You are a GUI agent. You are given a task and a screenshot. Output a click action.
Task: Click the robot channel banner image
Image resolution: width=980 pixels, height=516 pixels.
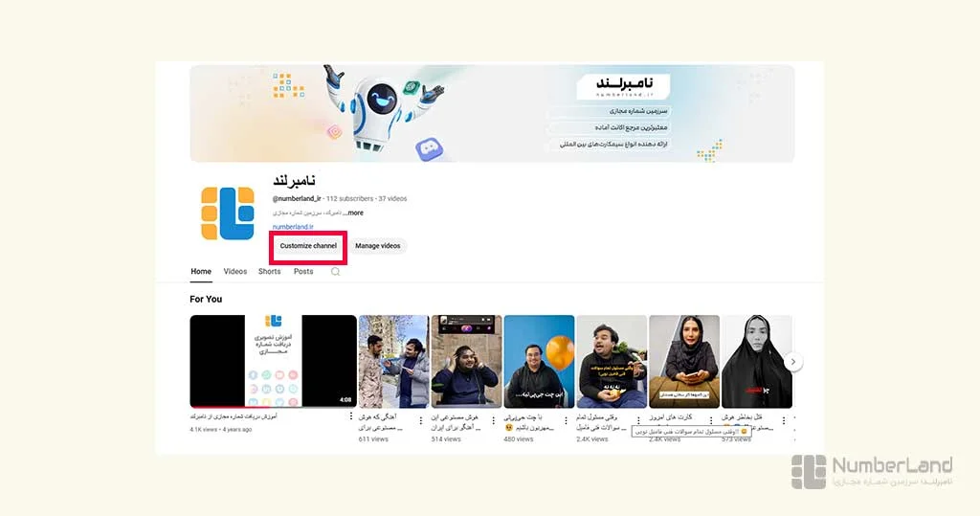click(492, 113)
